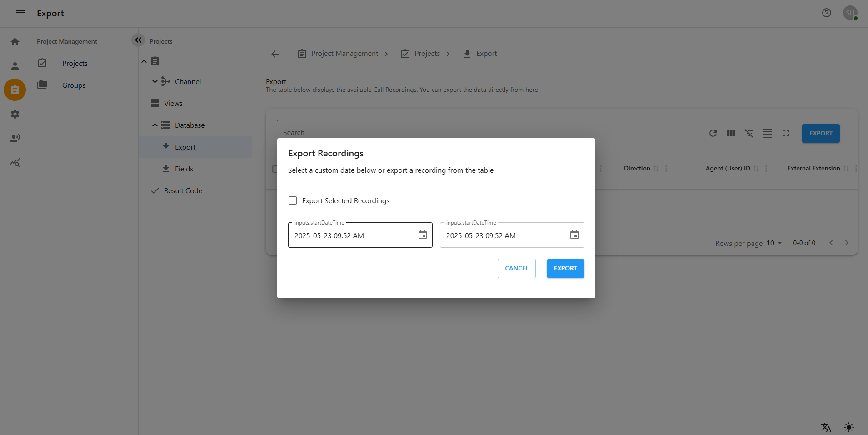
Task: Select Result Code in the Projects tree
Action: tap(184, 190)
